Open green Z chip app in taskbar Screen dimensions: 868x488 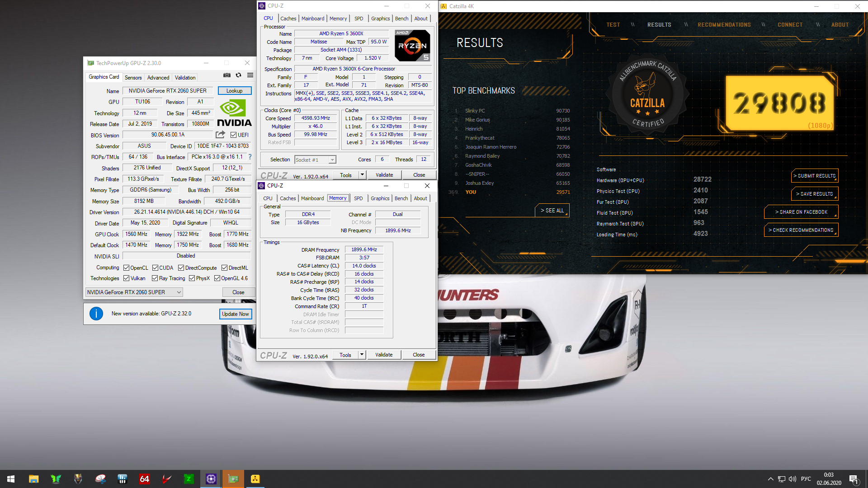[x=189, y=479]
